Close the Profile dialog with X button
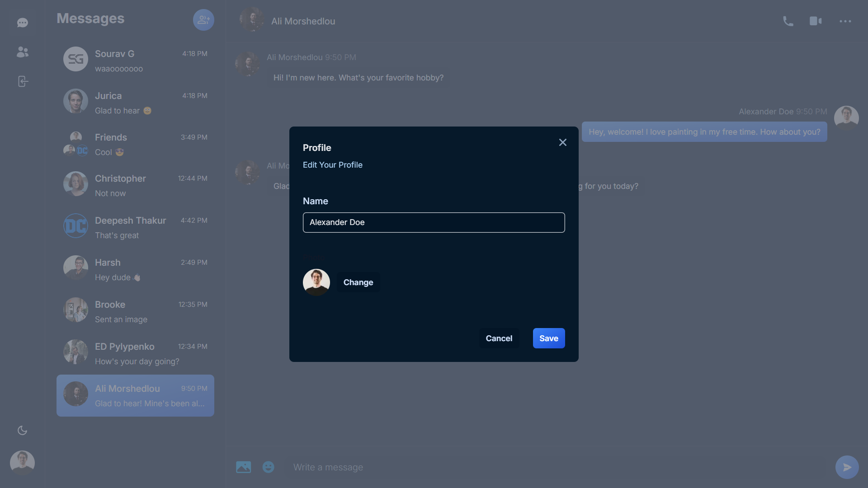 (561, 143)
